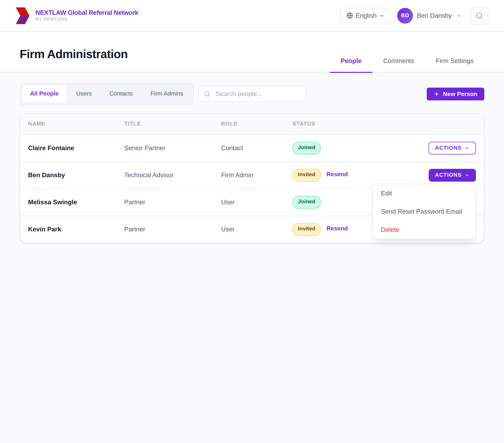Open Actions dropdown for Claire Fontaine
This screenshot has width=504, height=443.
[x=452, y=148]
